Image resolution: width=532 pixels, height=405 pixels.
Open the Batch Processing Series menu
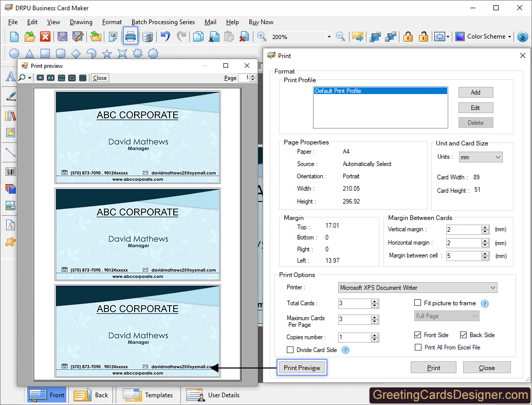(x=163, y=22)
